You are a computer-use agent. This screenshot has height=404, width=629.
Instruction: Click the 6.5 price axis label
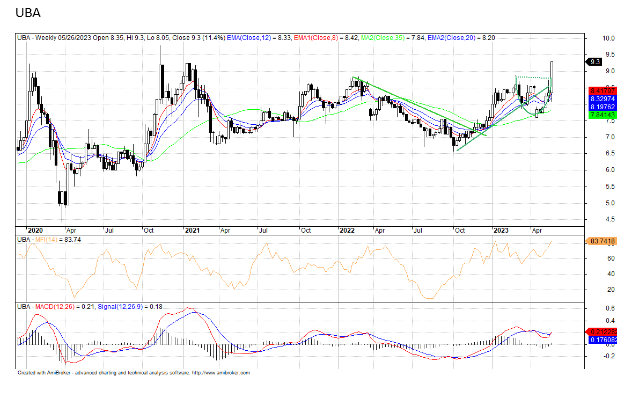(610, 154)
